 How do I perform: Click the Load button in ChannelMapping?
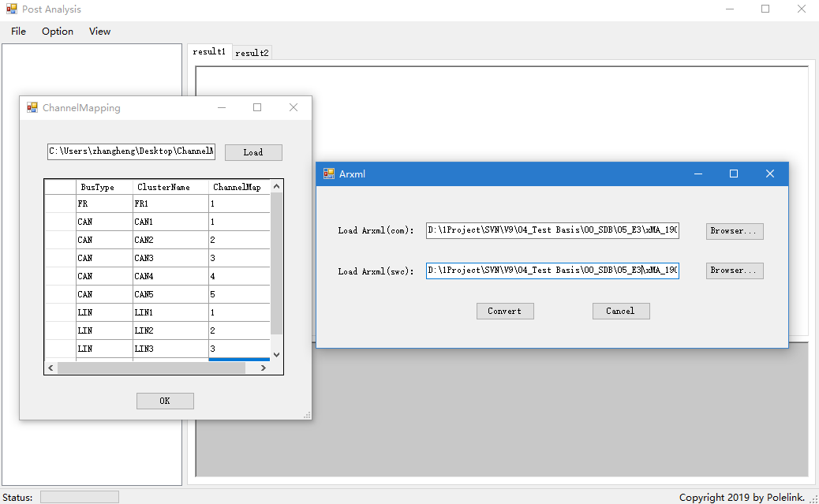253,152
